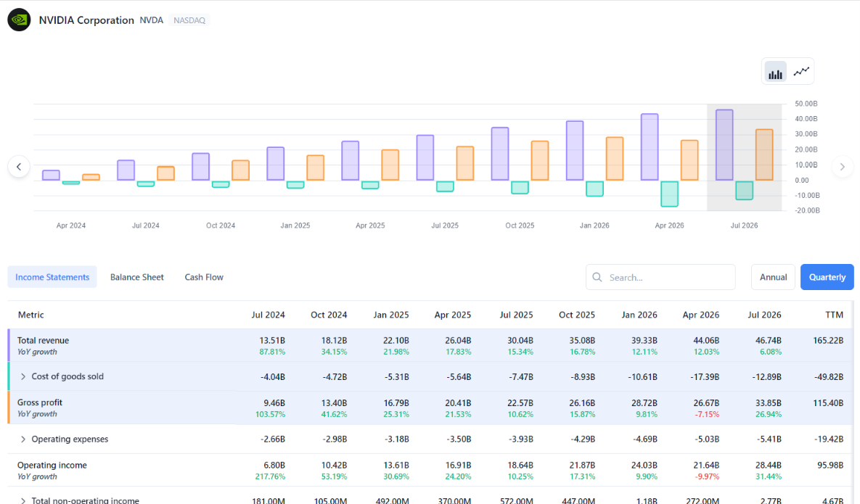Click the 50.00B y-axis label
This screenshot has width=860, height=504.
tap(806, 104)
